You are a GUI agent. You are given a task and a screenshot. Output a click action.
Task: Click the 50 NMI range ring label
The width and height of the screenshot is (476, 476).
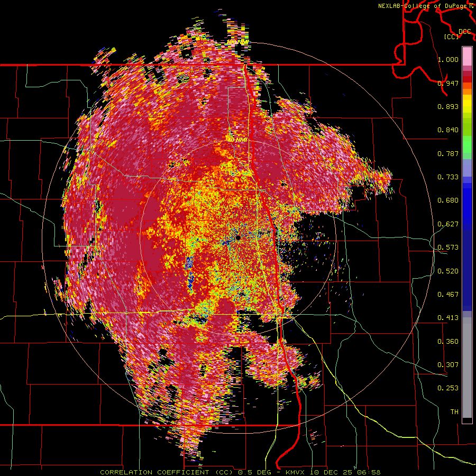237,140
